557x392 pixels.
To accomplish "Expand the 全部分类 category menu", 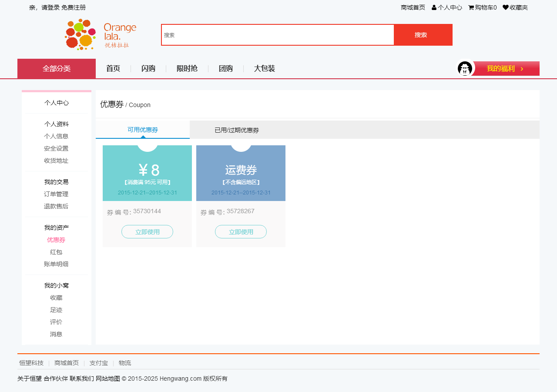I will point(57,69).
